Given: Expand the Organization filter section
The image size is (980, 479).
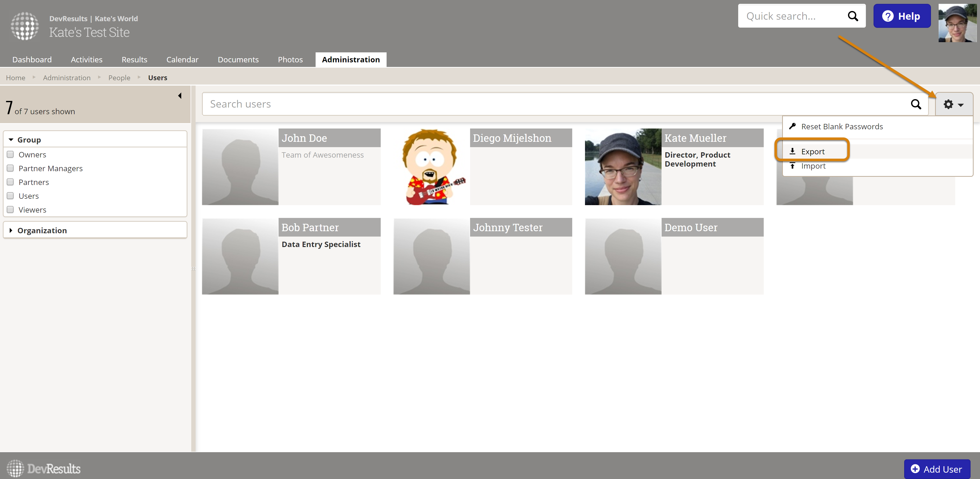Looking at the screenshot, I should 11,230.
